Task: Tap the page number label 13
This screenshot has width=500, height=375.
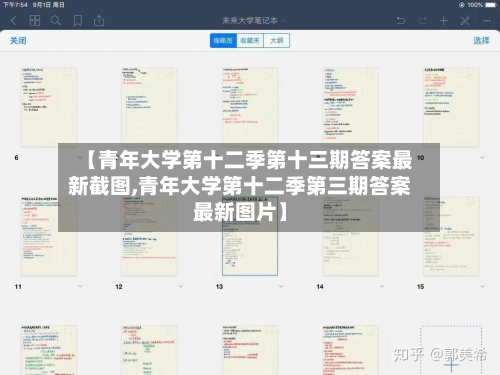Action: point(219,286)
